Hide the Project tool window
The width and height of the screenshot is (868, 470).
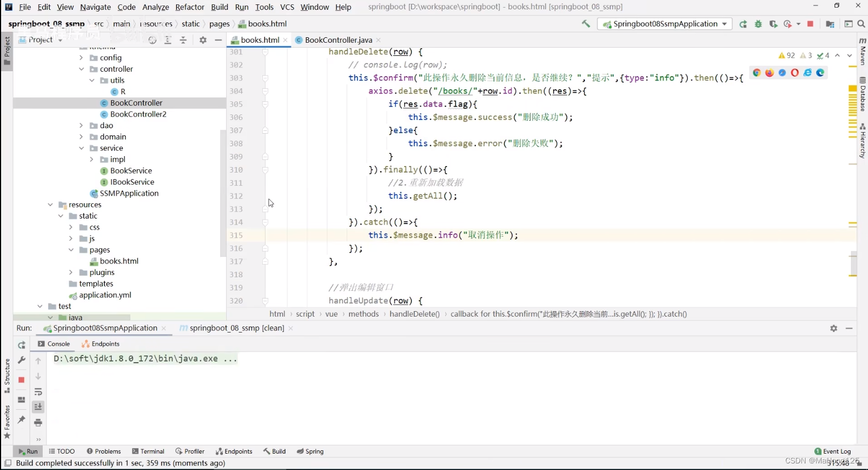[218, 40]
